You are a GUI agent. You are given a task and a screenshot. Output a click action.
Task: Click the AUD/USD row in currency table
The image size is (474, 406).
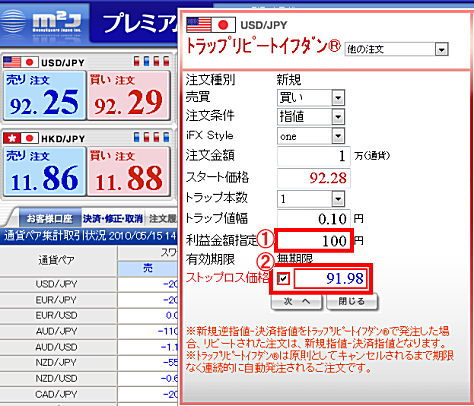89,347
